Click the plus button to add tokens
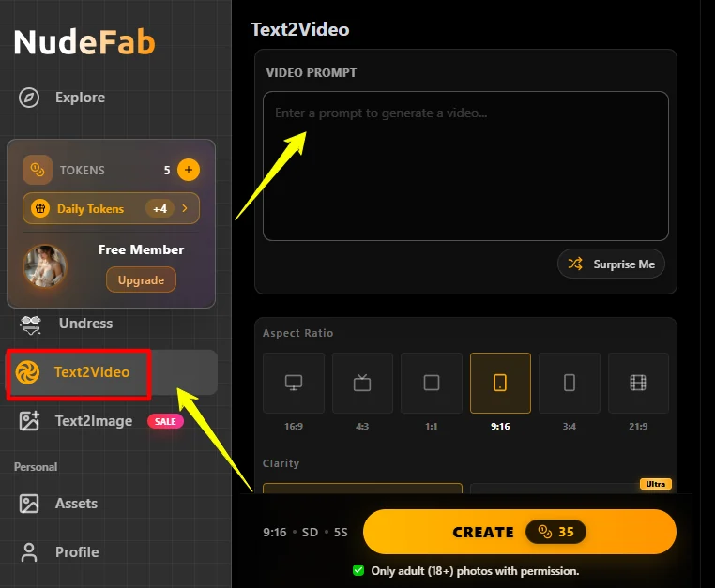Viewport: 715px width, 588px height. [x=189, y=170]
